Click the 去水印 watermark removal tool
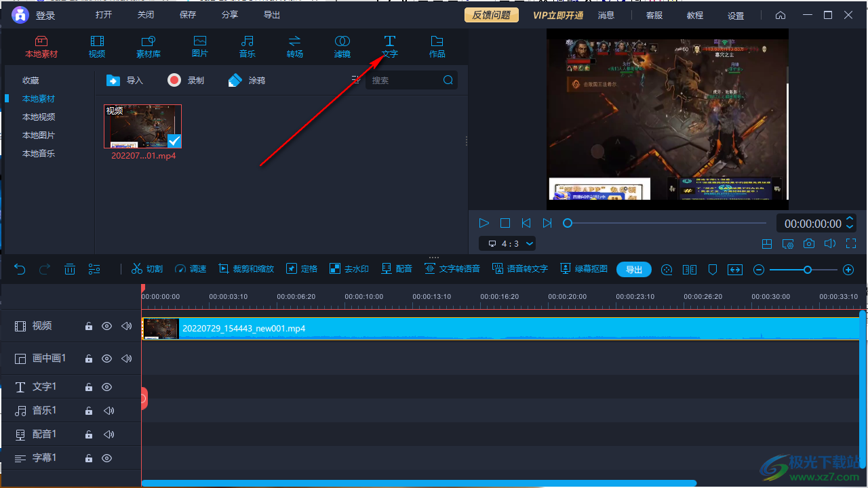868x488 pixels. (x=349, y=269)
